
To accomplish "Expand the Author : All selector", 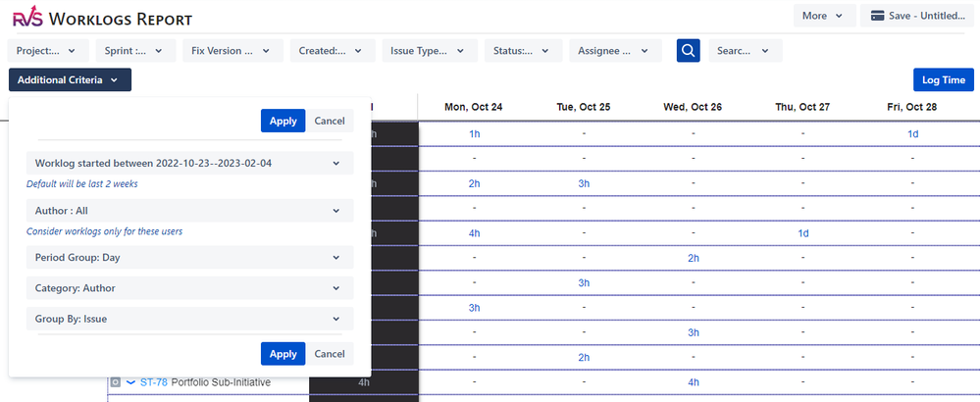I will click(x=190, y=211).
